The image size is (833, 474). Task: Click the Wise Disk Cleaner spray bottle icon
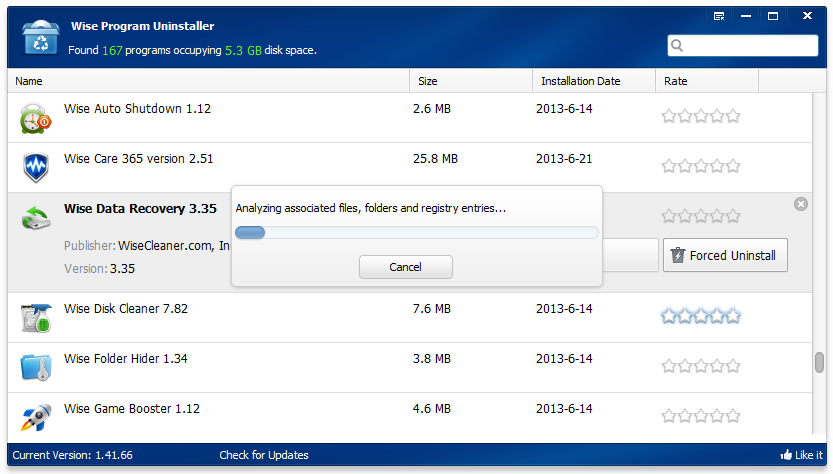tap(36, 318)
